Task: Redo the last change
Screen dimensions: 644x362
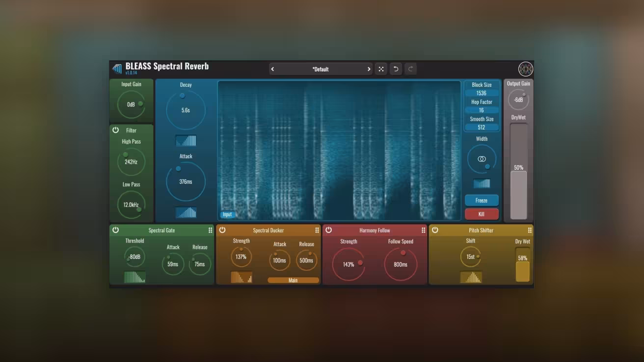Action: 411,69
